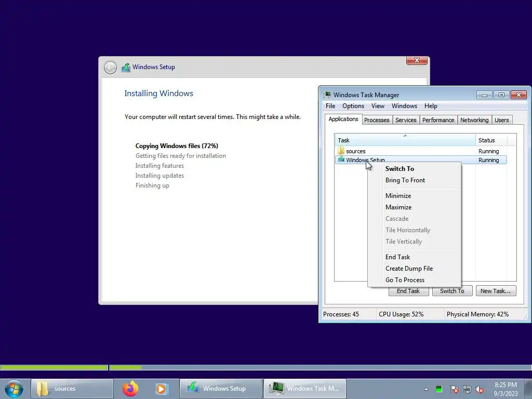Close the Windows Setup window
The image size is (532, 399).
point(417,60)
